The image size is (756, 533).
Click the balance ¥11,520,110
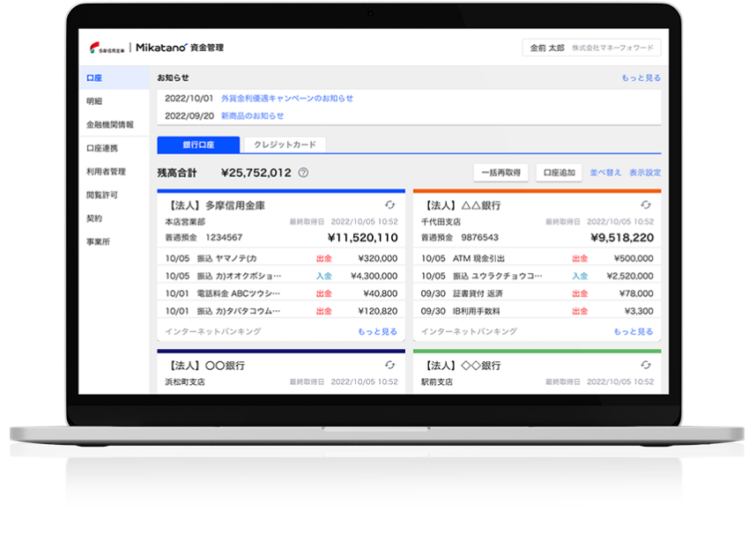click(362, 238)
